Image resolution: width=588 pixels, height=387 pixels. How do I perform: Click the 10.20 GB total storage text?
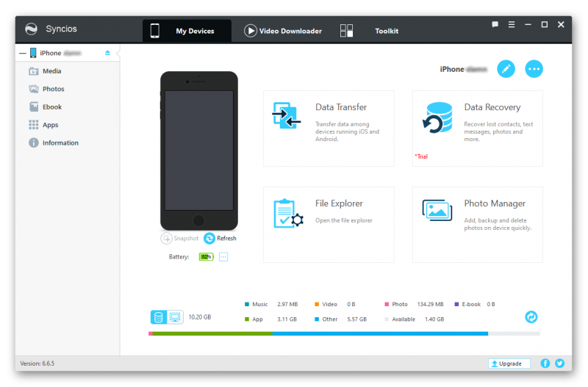pos(199,317)
